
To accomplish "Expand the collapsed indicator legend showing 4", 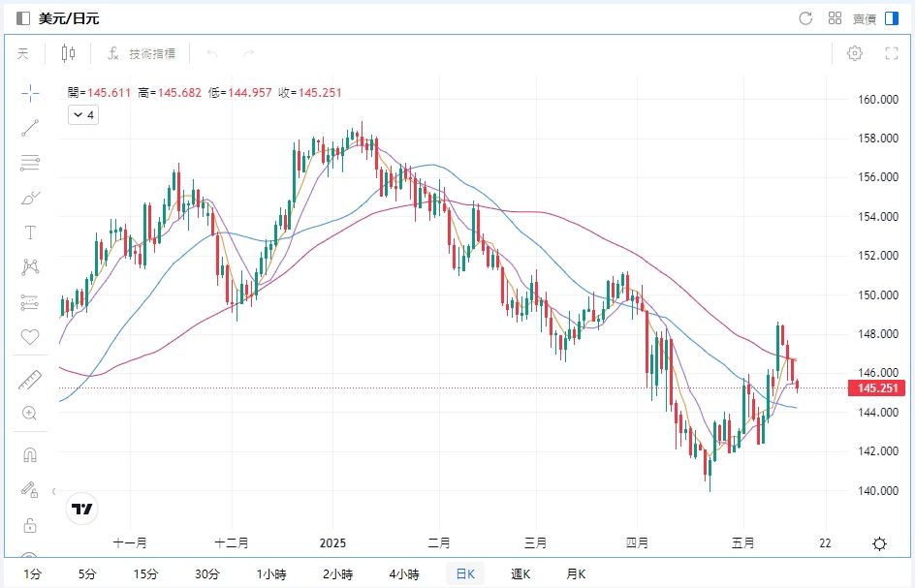I will pos(82,114).
